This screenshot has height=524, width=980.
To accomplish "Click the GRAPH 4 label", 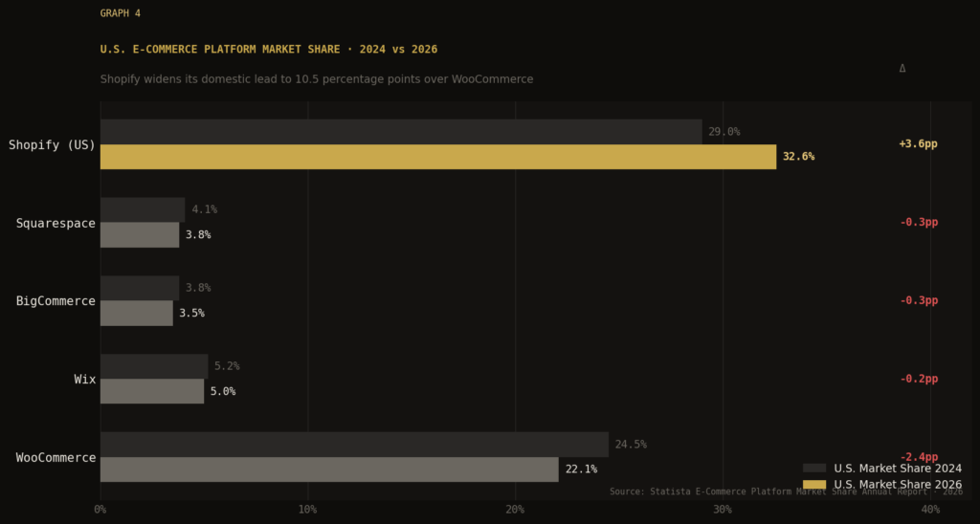I will point(120,13).
